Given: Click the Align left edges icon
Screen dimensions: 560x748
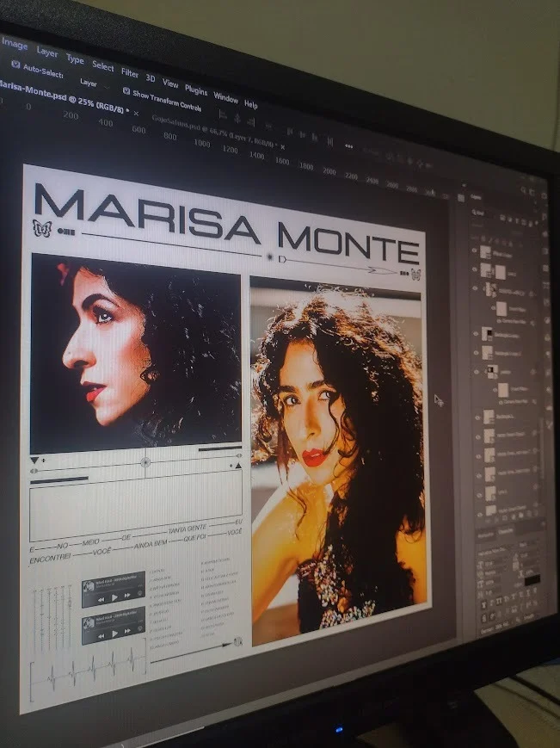Looking at the screenshot, I should tap(223, 114).
